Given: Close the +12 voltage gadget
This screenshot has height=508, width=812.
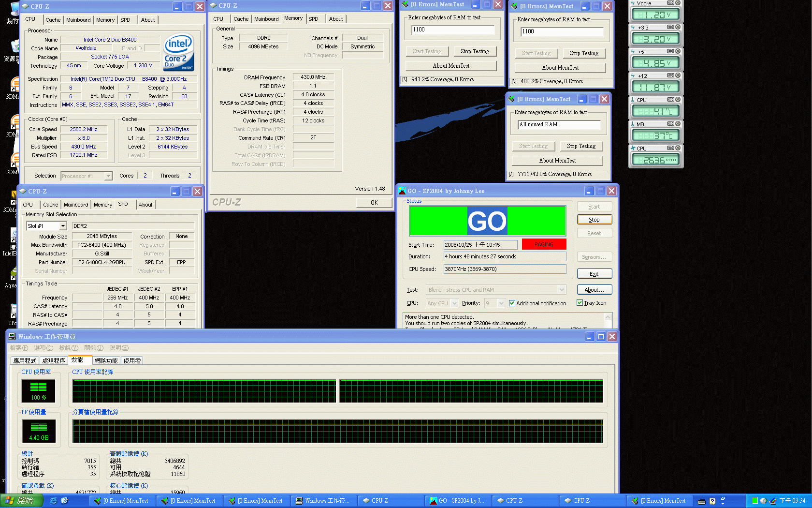Looking at the screenshot, I should [x=678, y=75].
